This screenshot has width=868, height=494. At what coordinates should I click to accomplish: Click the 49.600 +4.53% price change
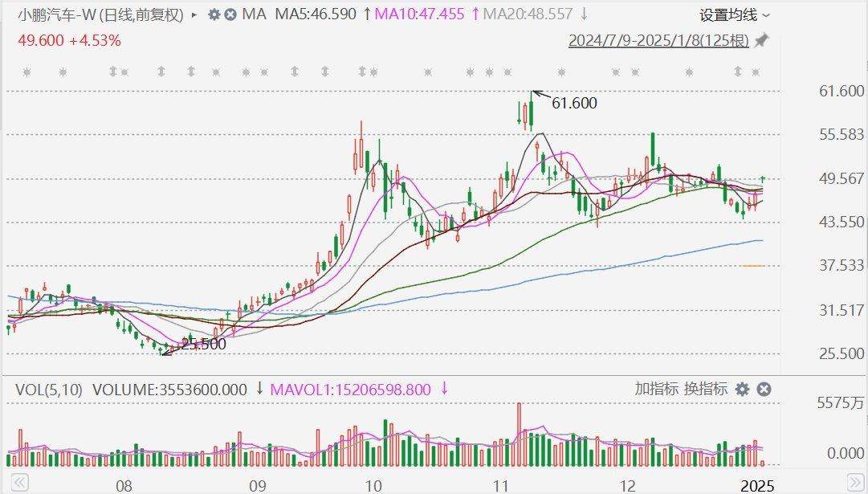69,40
